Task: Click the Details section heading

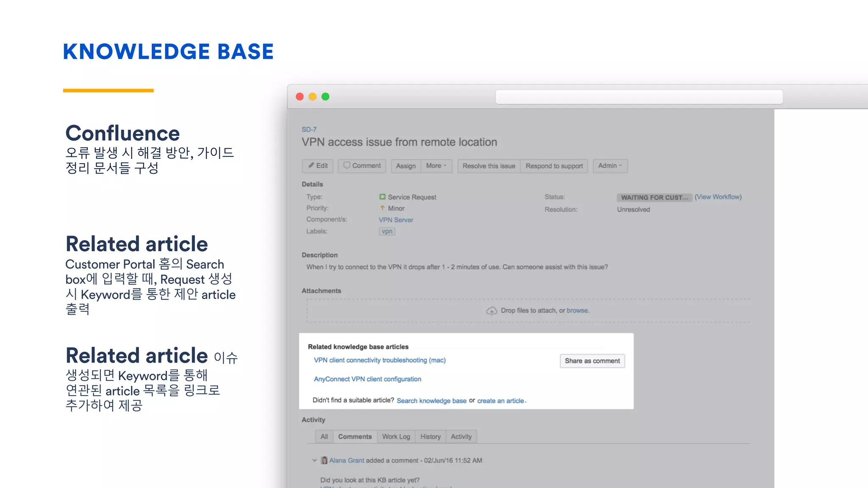Action: click(x=312, y=184)
